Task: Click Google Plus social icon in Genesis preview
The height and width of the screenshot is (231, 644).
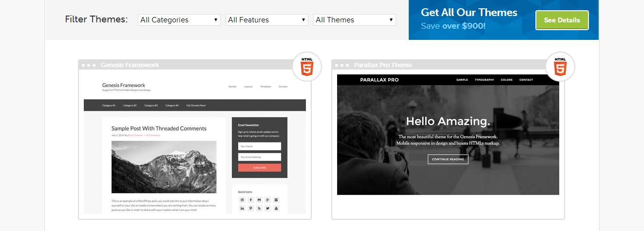Action: click(x=268, y=200)
